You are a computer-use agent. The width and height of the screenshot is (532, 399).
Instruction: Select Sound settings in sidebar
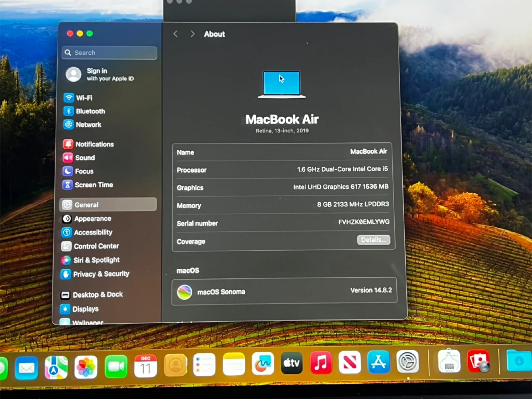(x=85, y=158)
